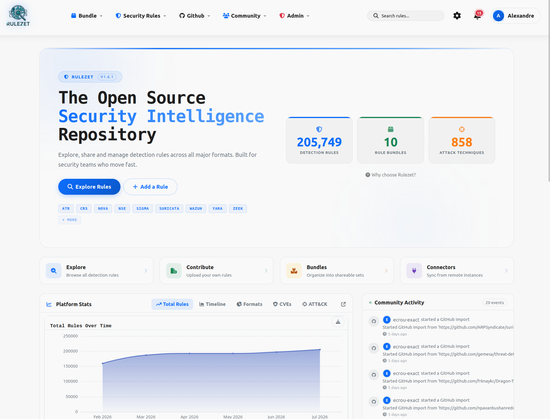Open the Why choose Rulezet? link
Screen dimensions: 550x419
(x=390, y=175)
